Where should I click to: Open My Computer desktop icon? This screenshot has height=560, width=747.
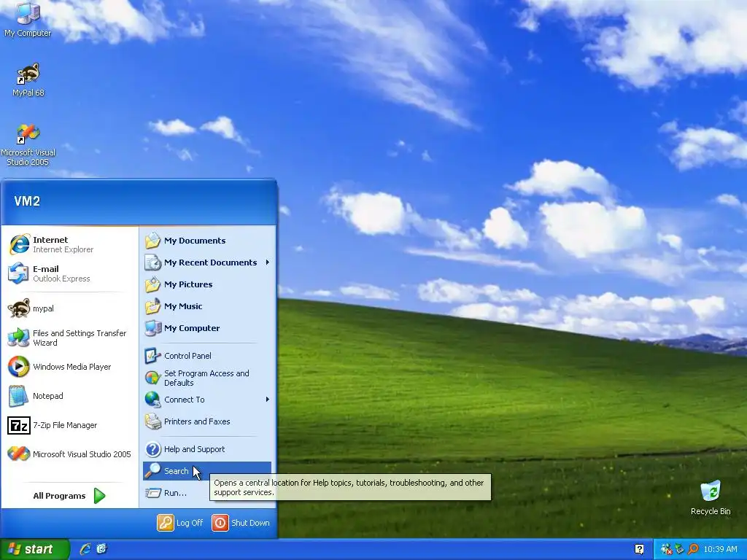pos(28,20)
